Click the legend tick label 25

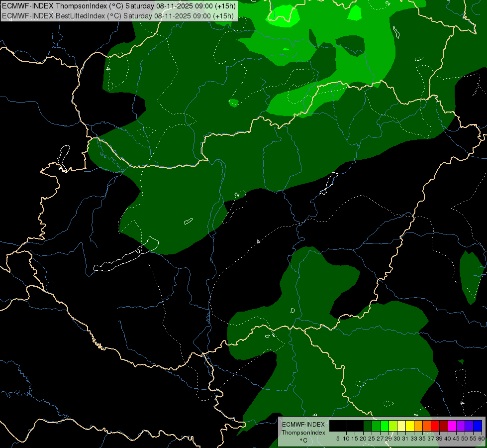(x=372, y=439)
